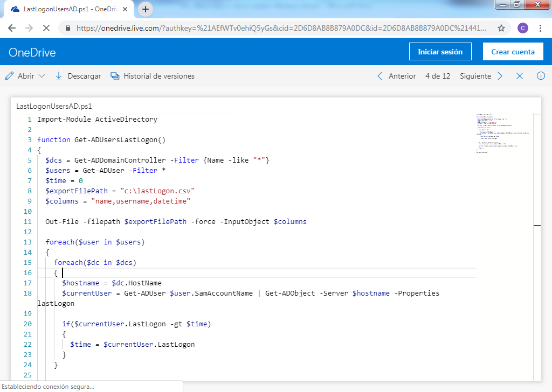Image resolution: width=552 pixels, height=392 pixels.
Task: Click line number 10 in gutter
Action: tap(27, 211)
